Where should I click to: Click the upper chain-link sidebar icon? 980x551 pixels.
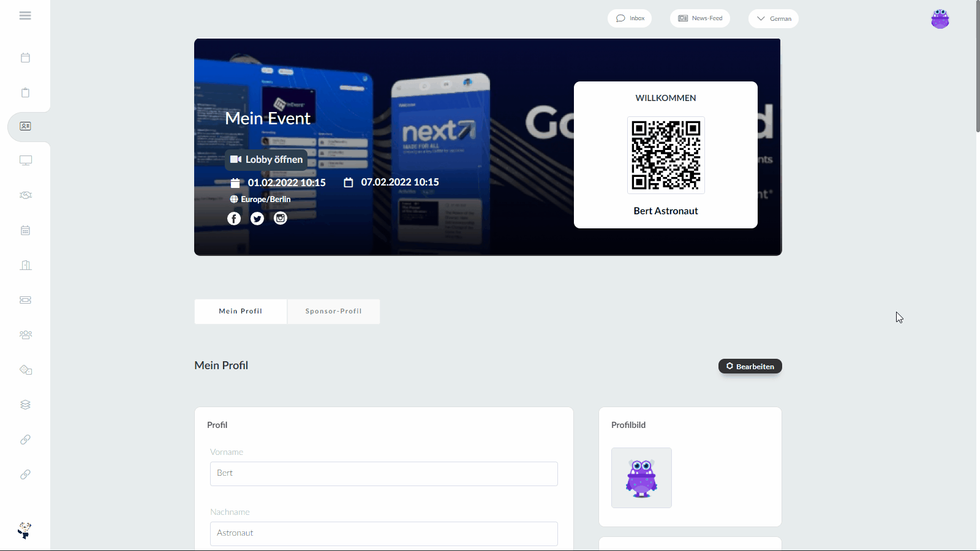pos(25,440)
